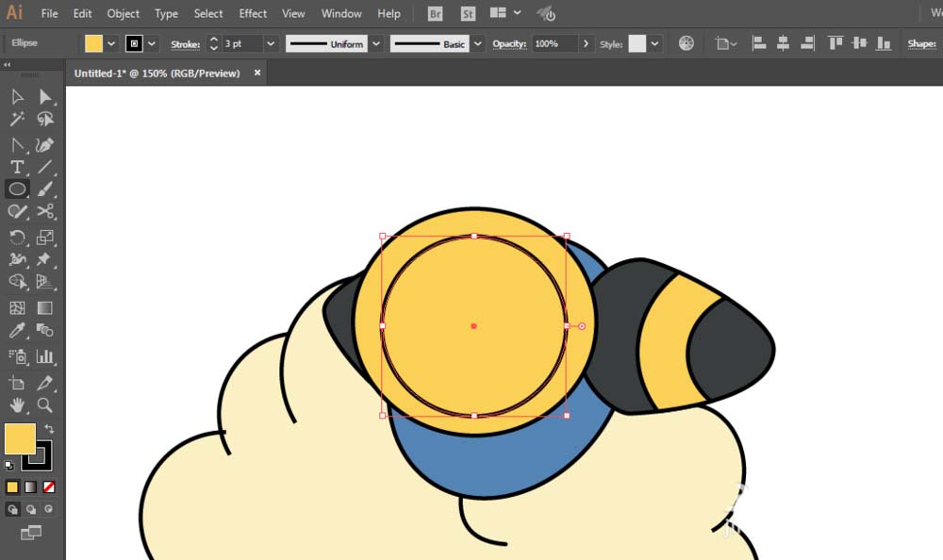The height and width of the screenshot is (560, 943).
Task: Open the File menu
Action: click(x=49, y=13)
